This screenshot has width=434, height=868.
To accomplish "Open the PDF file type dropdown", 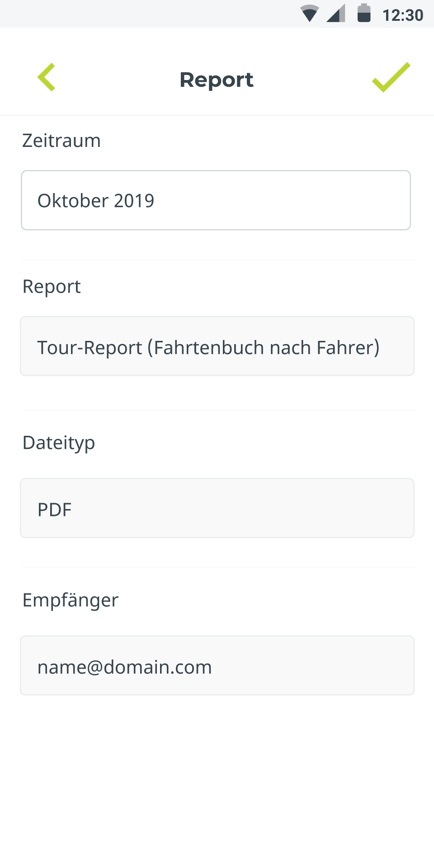I will tap(217, 508).
